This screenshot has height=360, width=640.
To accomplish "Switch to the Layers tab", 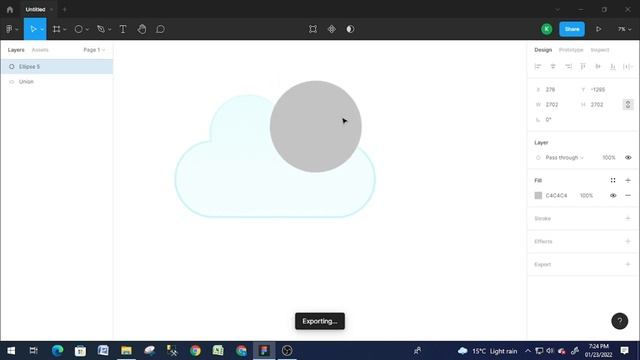I will pyautogui.click(x=16, y=50).
